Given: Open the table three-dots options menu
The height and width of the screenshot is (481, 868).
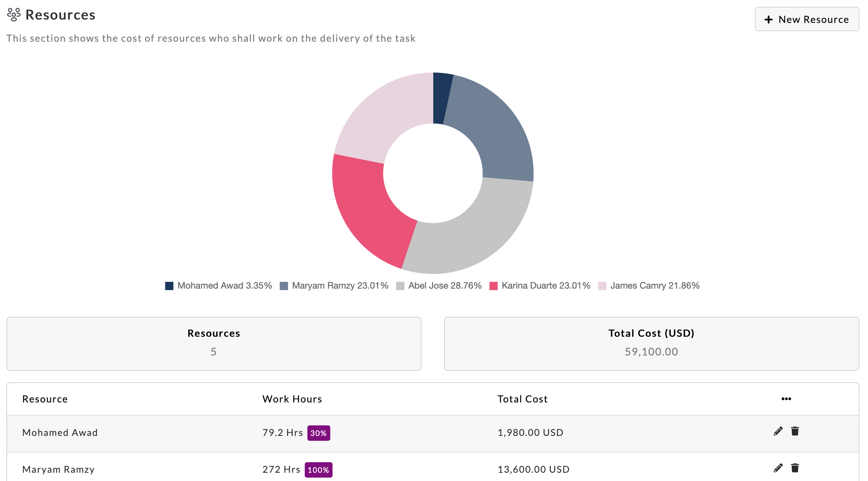Looking at the screenshot, I should [x=786, y=399].
